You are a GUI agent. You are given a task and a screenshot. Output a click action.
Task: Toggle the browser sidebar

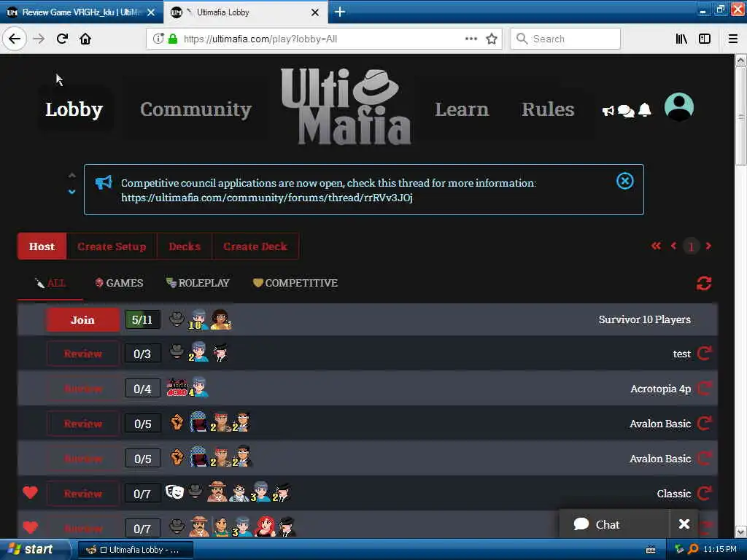tap(705, 39)
